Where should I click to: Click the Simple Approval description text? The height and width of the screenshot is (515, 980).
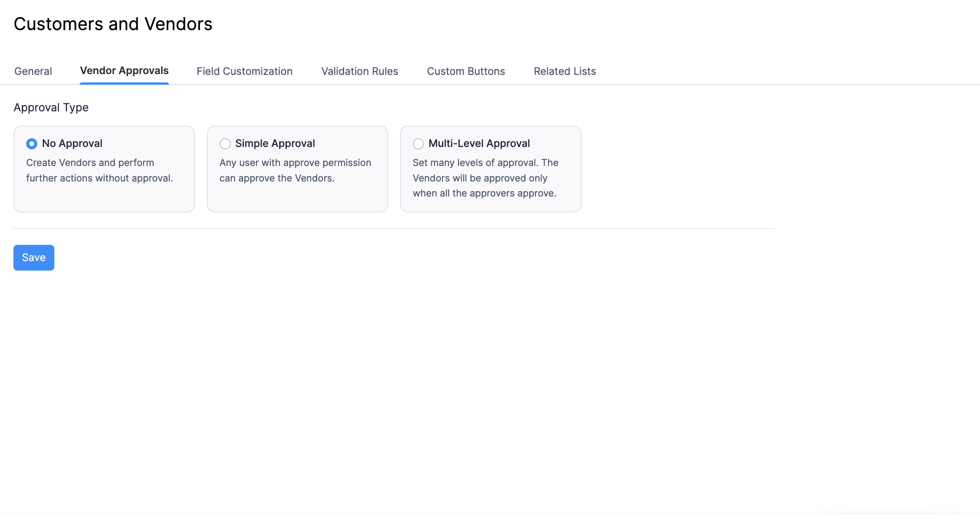(x=295, y=170)
